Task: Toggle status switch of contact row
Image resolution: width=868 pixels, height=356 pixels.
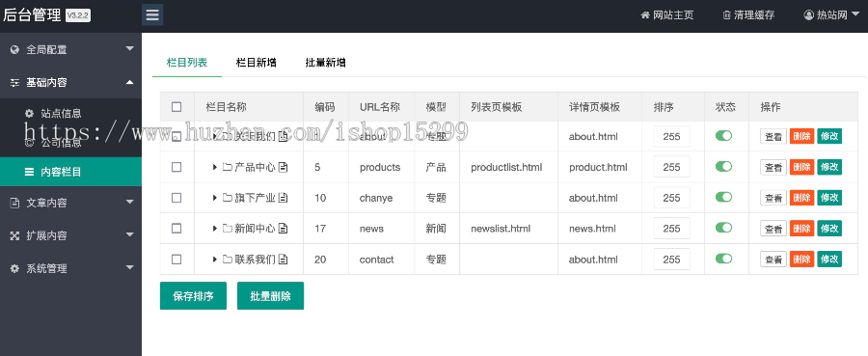Action: tap(723, 259)
